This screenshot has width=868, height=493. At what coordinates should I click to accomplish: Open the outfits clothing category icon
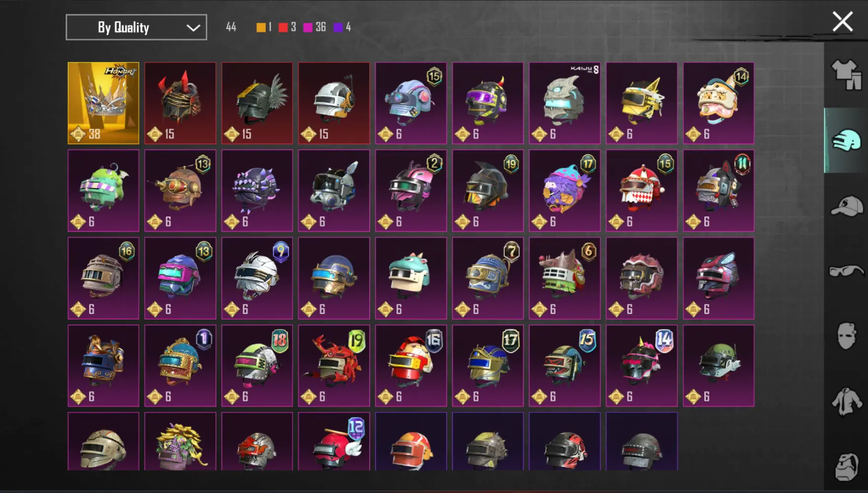tap(846, 74)
